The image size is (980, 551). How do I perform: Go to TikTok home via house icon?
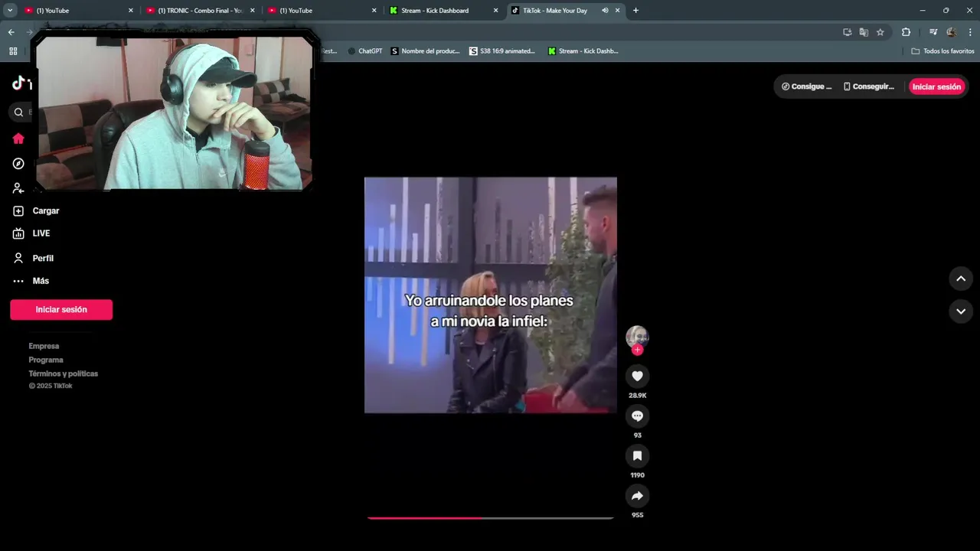[x=18, y=139]
